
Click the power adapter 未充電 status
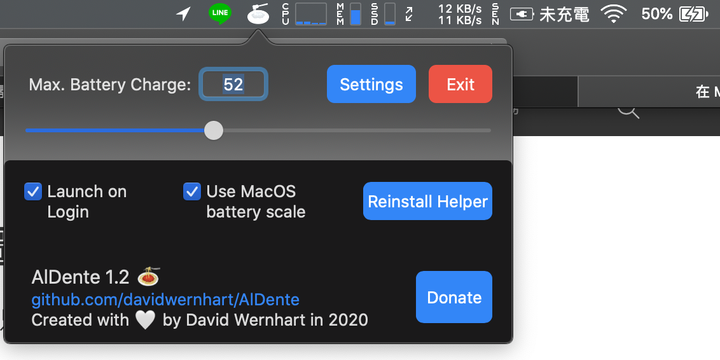pyautogui.click(x=550, y=14)
